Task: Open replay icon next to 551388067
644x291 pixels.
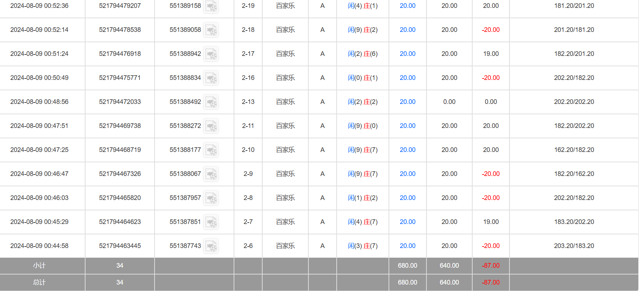Action: pos(211,174)
